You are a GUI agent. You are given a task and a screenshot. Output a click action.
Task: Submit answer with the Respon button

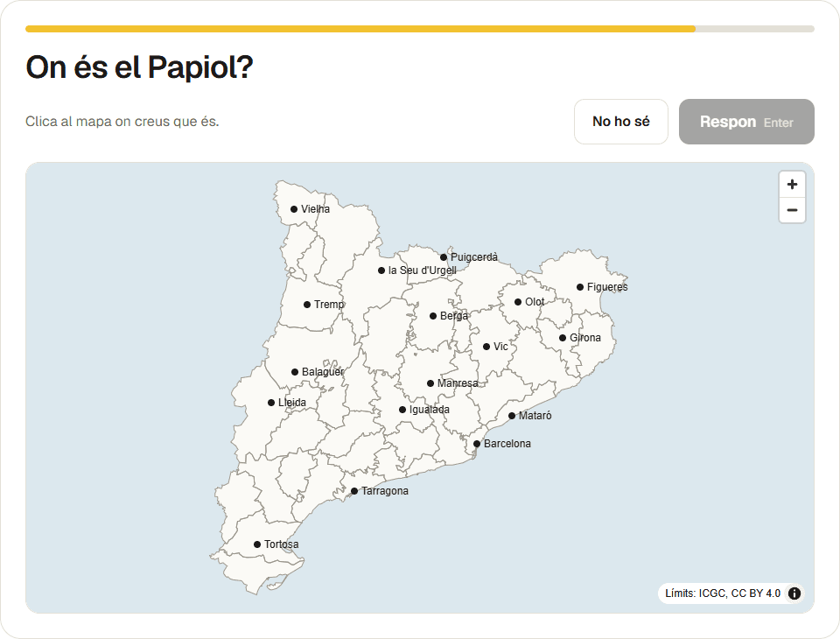(x=746, y=122)
